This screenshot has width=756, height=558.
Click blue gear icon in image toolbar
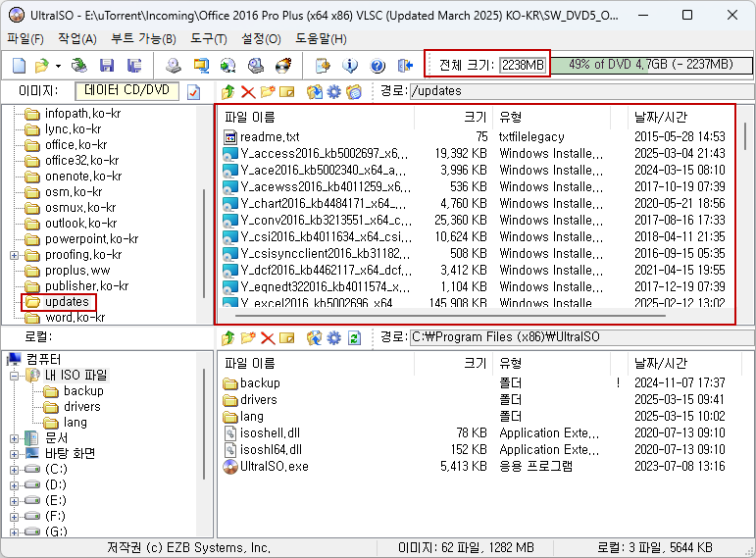[x=333, y=91]
